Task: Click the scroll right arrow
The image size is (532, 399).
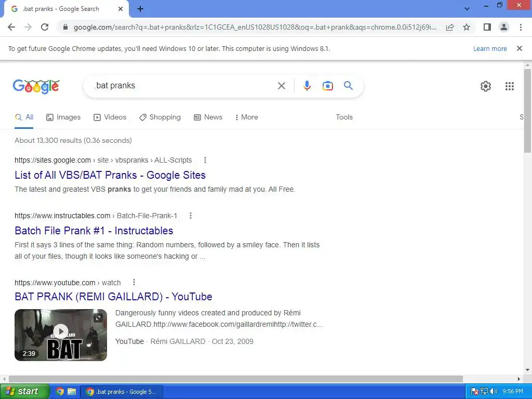Action: click(x=519, y=379)
